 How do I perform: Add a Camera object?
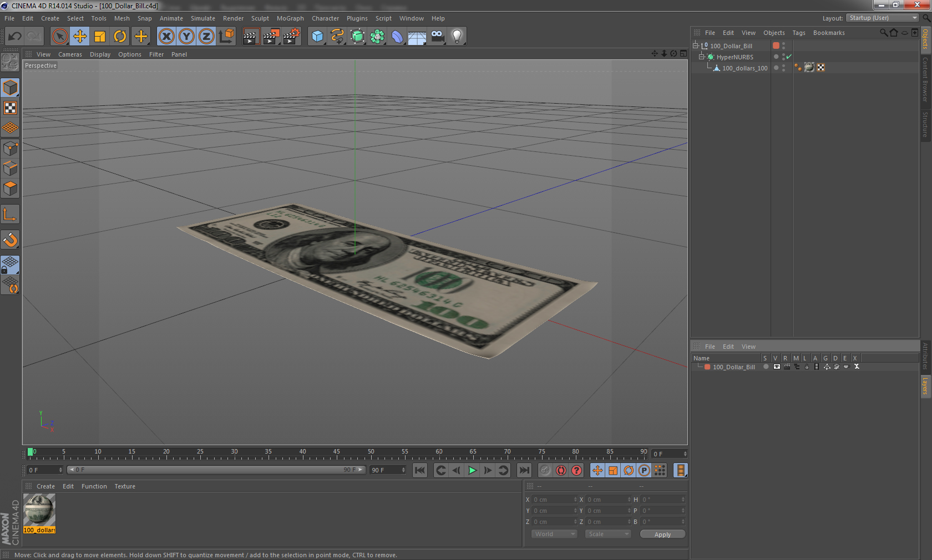point(438,37)
